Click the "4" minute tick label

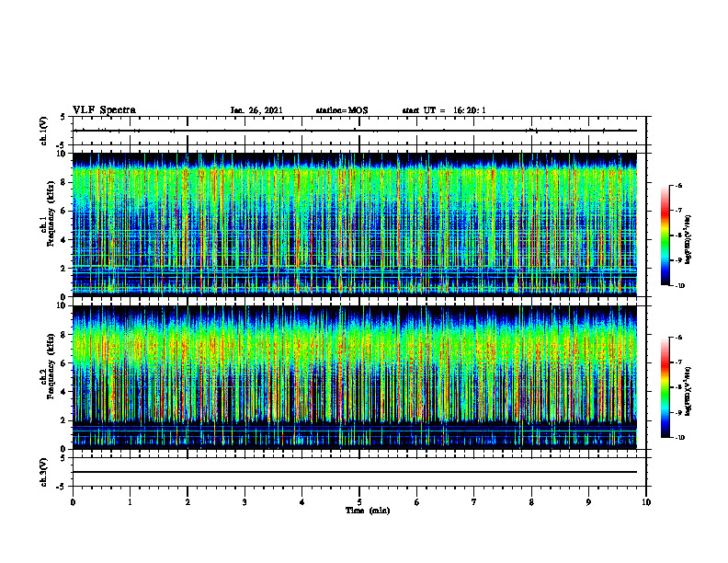(302, 502)
